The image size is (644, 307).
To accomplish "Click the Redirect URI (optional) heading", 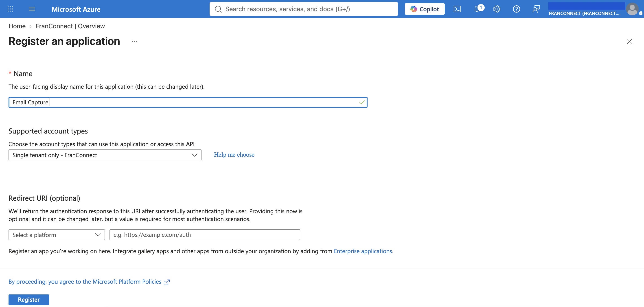I will tap(44, 198).
